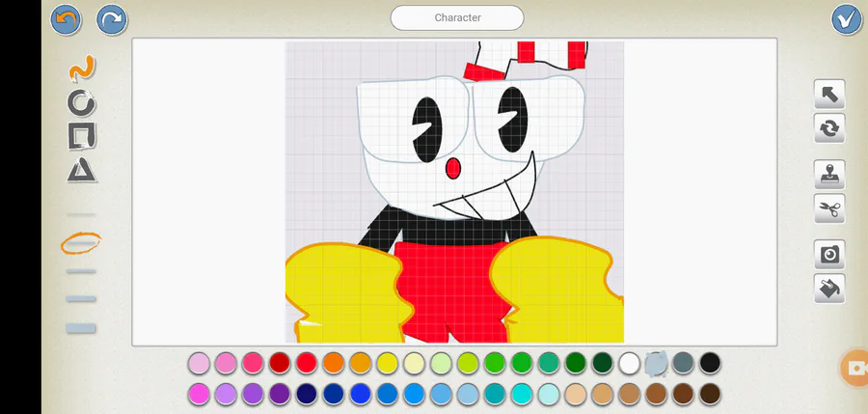
Task: Select the triangle shape tool
Action: [x=82, y=170]
